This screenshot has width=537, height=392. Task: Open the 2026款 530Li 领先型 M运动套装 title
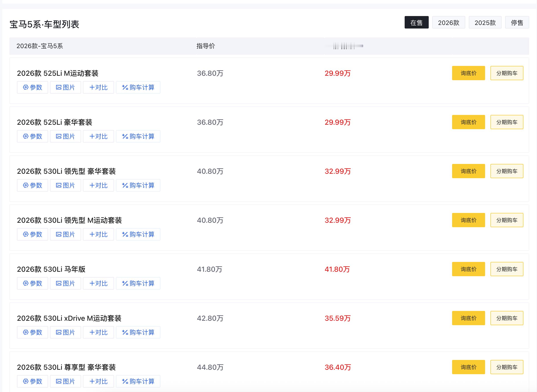[69, 220]
